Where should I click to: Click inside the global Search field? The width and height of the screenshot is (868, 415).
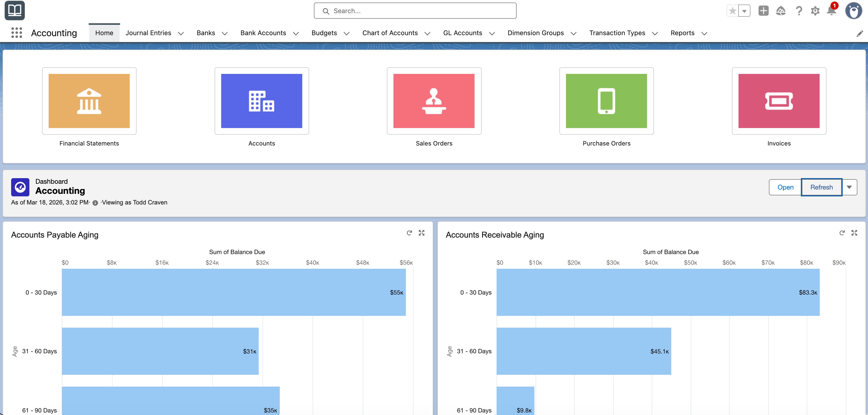point(414,10)
